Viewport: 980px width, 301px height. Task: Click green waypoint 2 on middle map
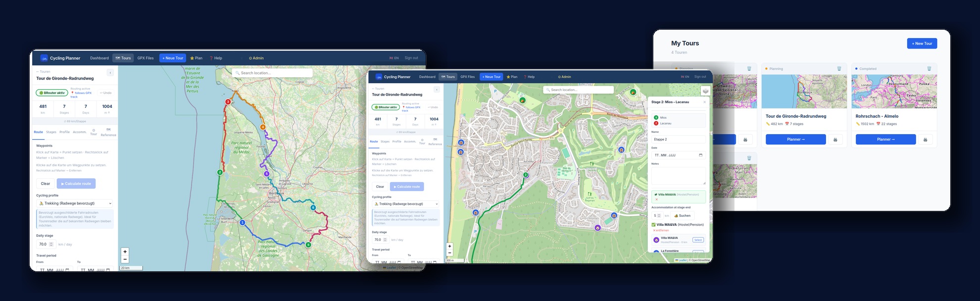coord(526,175)
